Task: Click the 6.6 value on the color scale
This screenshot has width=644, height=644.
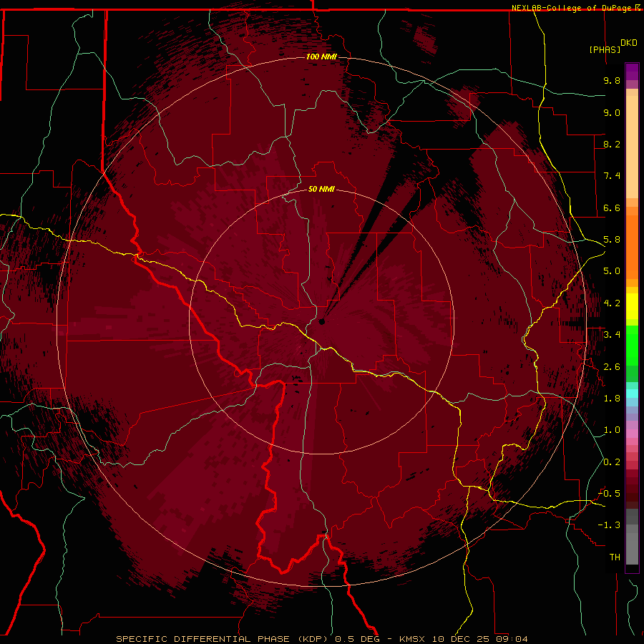Action: pyautogui.click(x=612, y=208)
